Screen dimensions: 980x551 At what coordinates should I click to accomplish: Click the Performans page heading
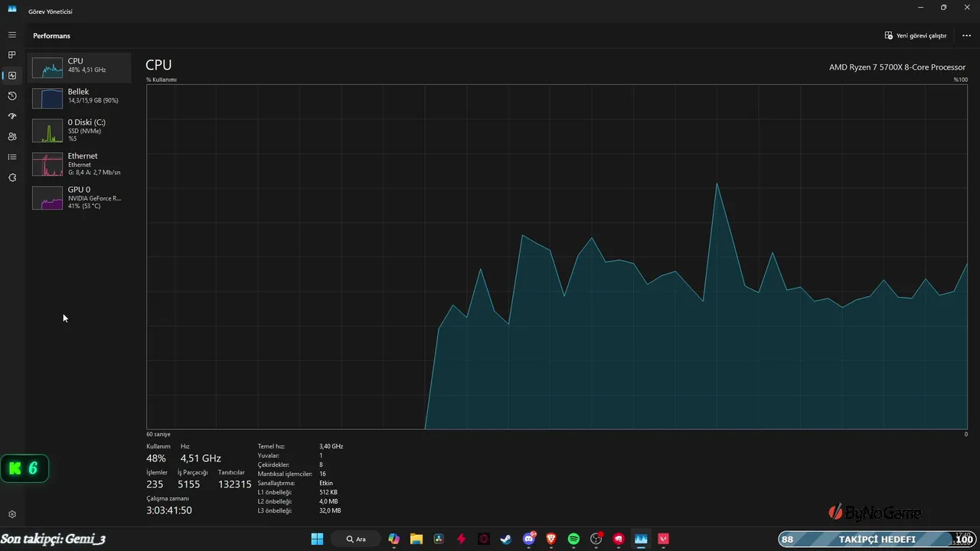click(x=51, y=36)
